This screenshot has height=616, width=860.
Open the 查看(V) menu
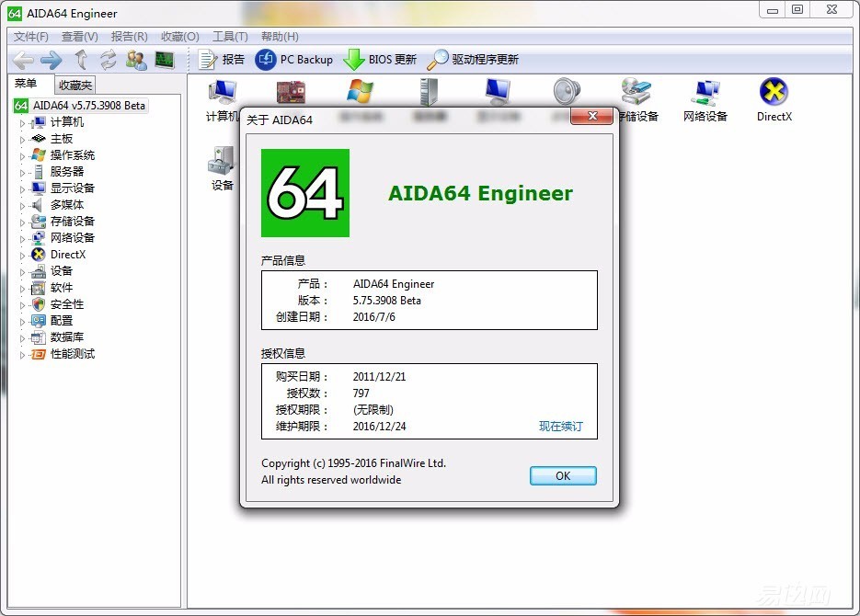tap(79, 36)
